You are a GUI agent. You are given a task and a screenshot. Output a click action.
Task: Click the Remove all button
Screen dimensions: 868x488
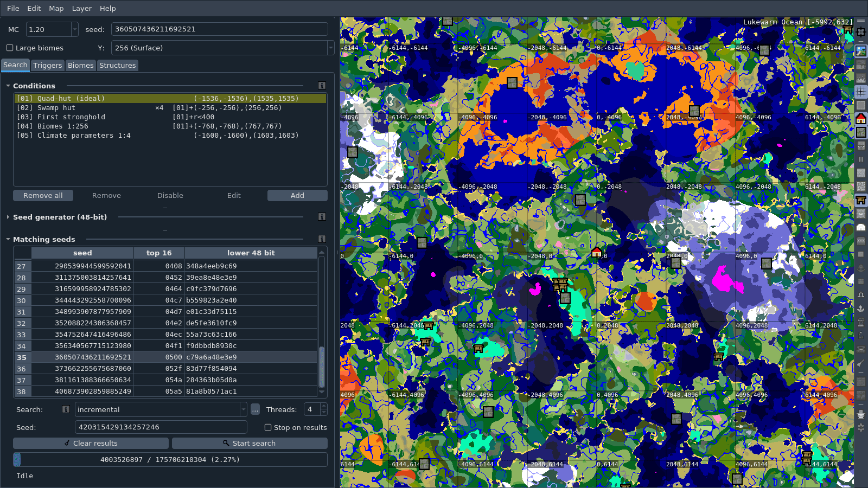click(x=43, y=195)
